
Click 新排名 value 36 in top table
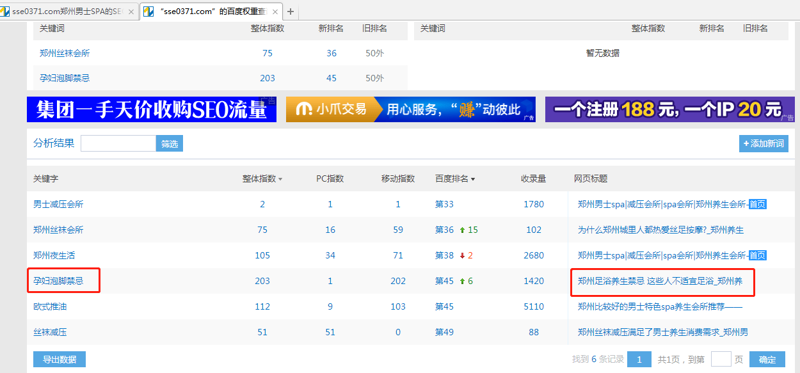coord(332,53)
